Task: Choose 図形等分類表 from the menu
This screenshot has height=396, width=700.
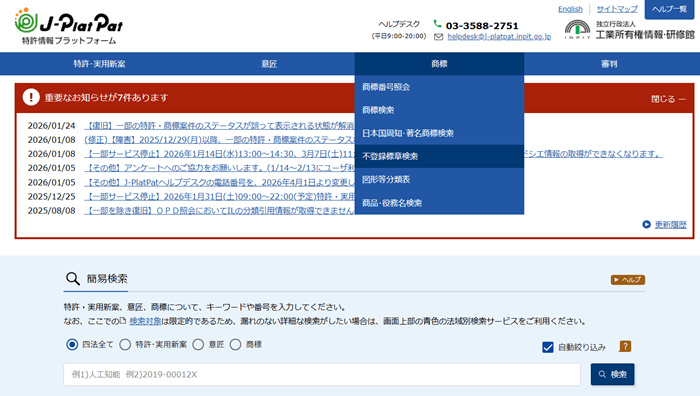Action: 439,179
